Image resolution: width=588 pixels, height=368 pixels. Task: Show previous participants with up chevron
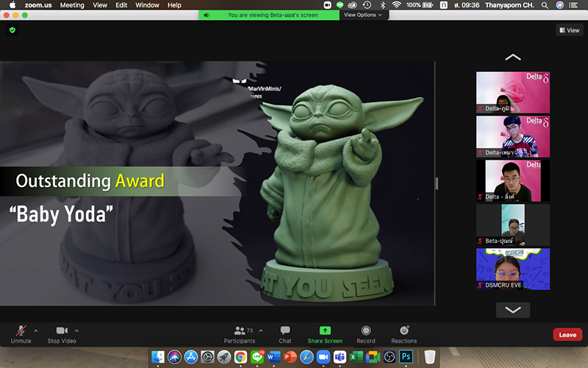point(513,57)
